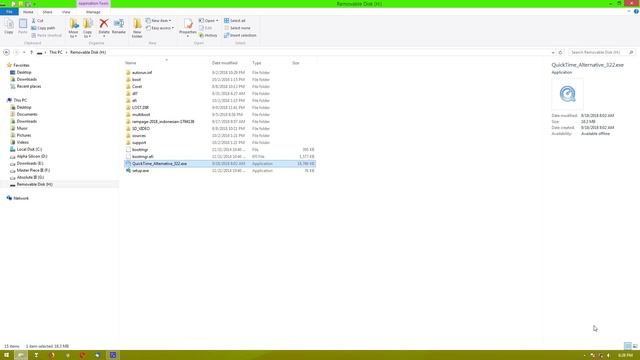Open address bar history dropdown
Screen dimensions: 640x360
pyautogui.click(x=553, y=52)
